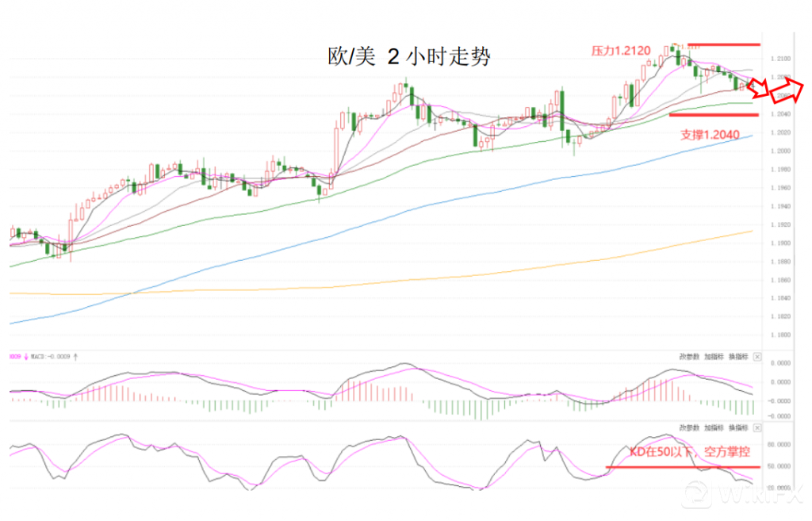The image size is (812, 521).
Task: Close the KD indicator panel
Action: [x=757, y=427]
